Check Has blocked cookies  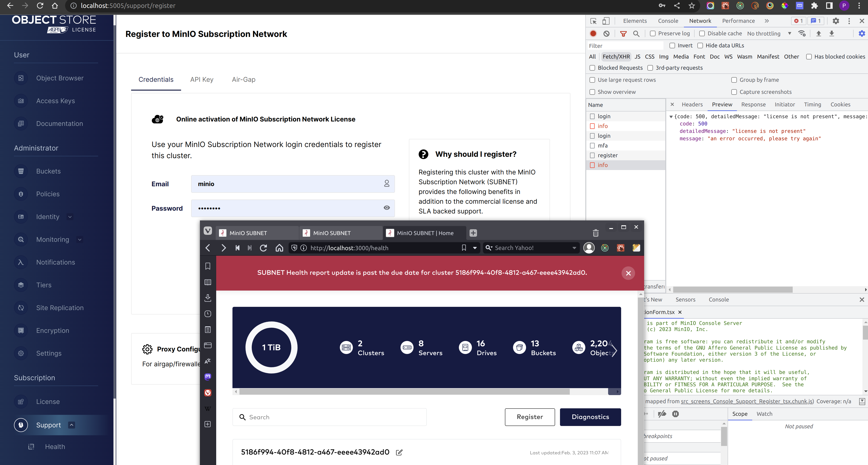click(809, 57)
